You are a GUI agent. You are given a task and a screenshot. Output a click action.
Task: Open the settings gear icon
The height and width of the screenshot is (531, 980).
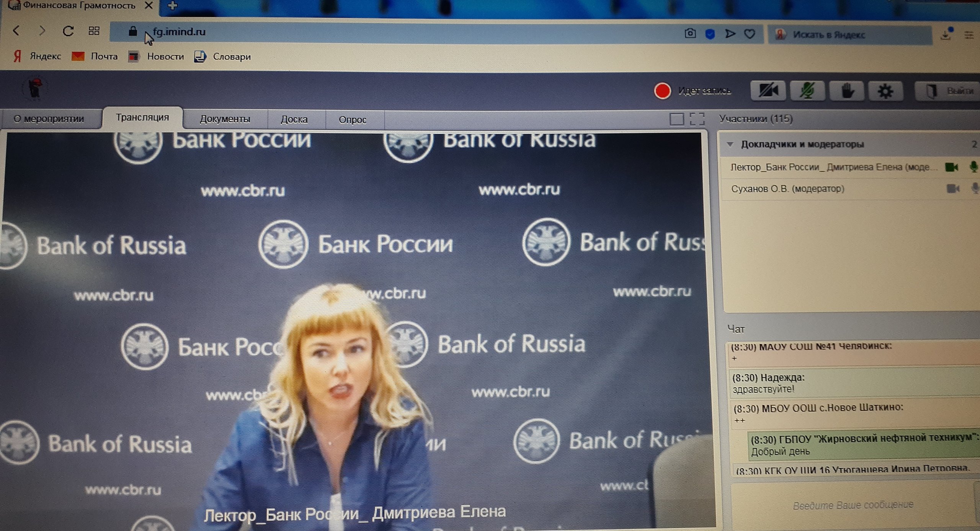(x=885, y=91)
